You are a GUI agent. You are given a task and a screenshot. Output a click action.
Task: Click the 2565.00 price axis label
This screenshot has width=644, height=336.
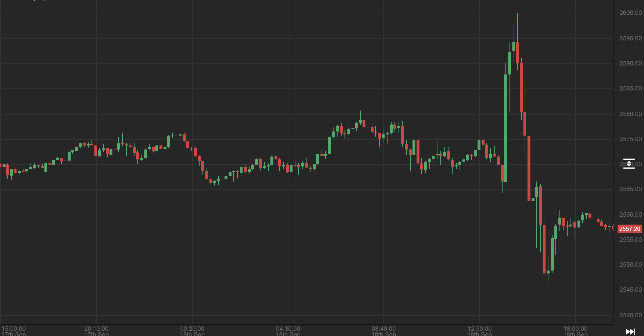[630, 189]
